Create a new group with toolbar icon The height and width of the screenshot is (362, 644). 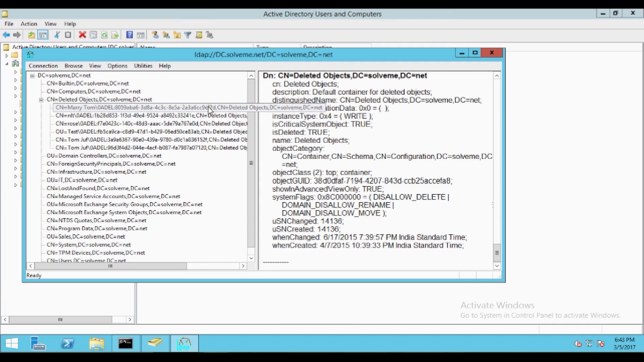tap(166, 35)
